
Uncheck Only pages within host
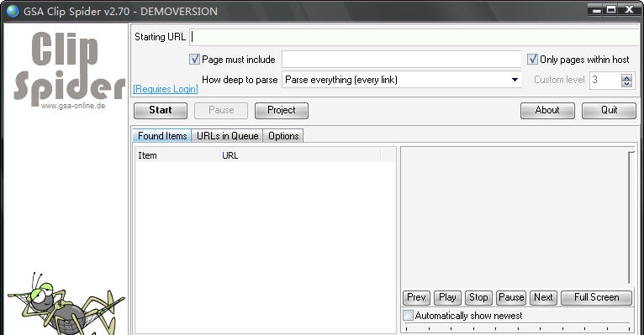tap(532, 60)
